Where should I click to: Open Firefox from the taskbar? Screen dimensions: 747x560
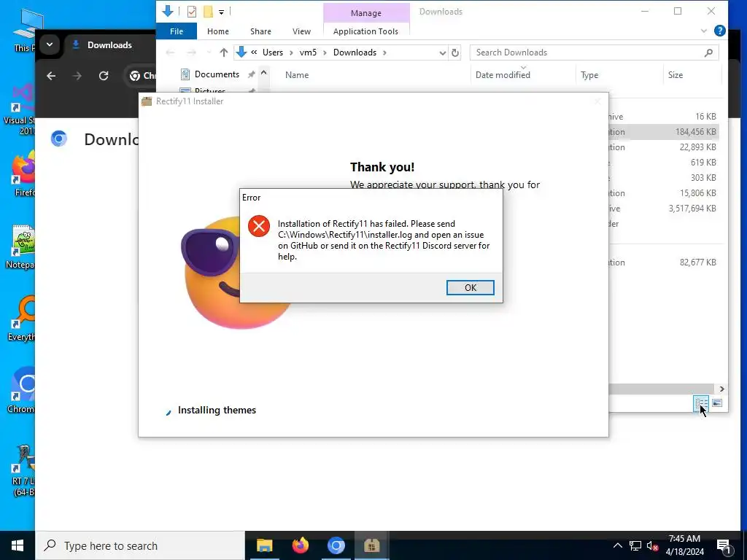300,545
